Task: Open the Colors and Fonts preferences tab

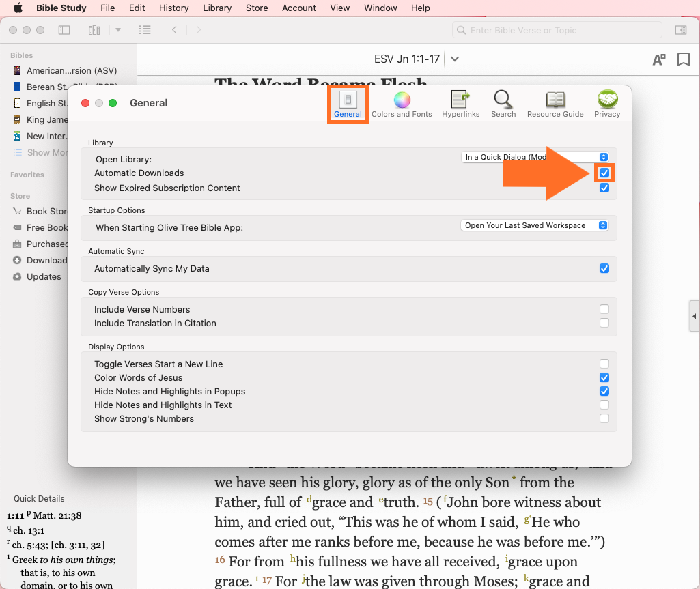Action: (x=402, y=104)
